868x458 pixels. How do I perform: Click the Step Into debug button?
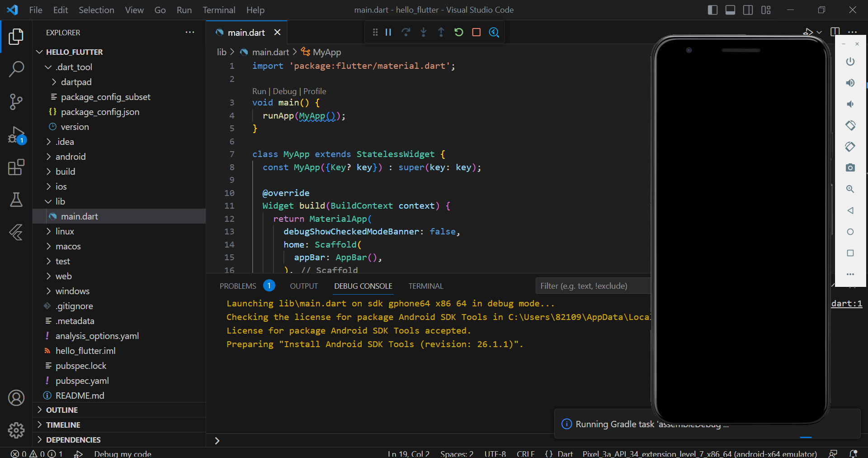click(424, 32)
